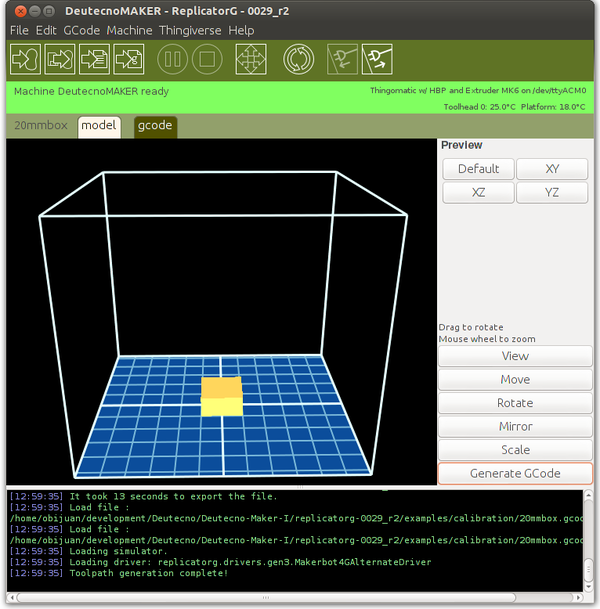Open the GCode menu

coord(81,30)
